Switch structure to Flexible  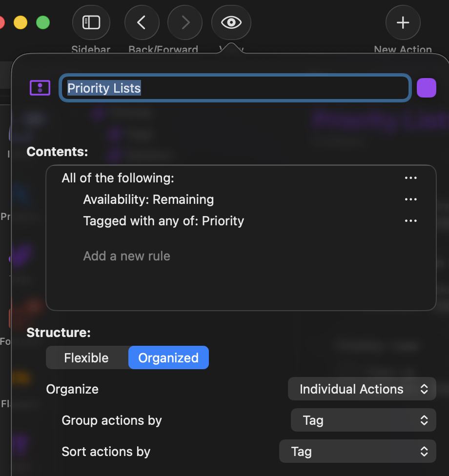coord(86,357)
